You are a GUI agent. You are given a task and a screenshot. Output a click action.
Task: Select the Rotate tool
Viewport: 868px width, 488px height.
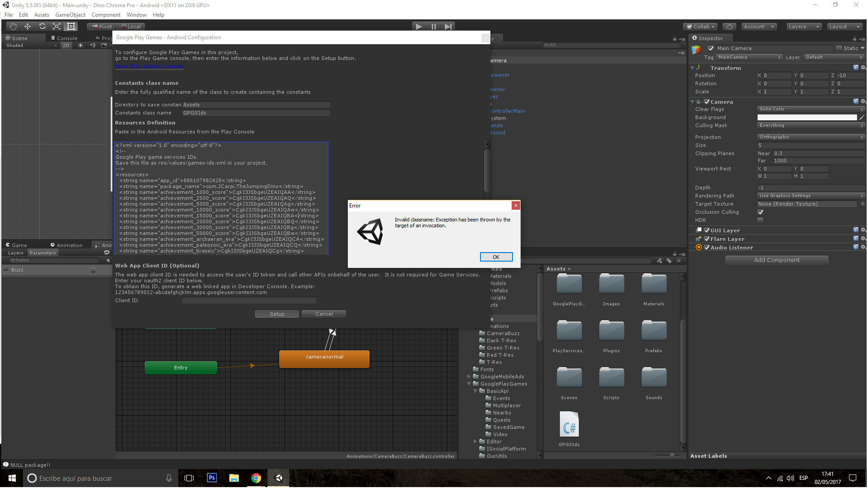point(42,27)
